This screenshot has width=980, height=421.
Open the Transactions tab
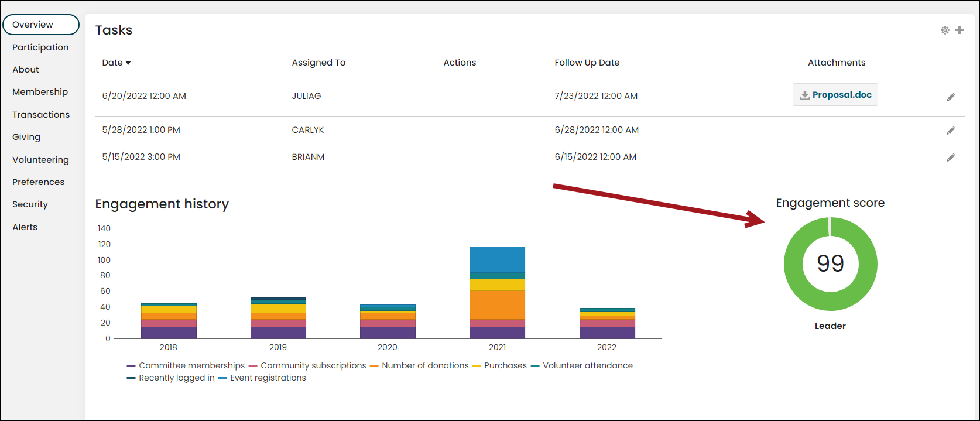(x=41, y=115)
